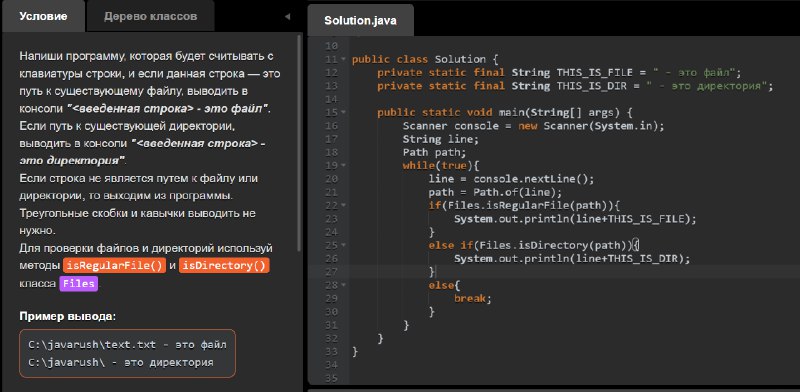Click on the THIS_IS_DIR constant declaration
Viewport: 800px width, 392px height.
(x=576, y=86)
